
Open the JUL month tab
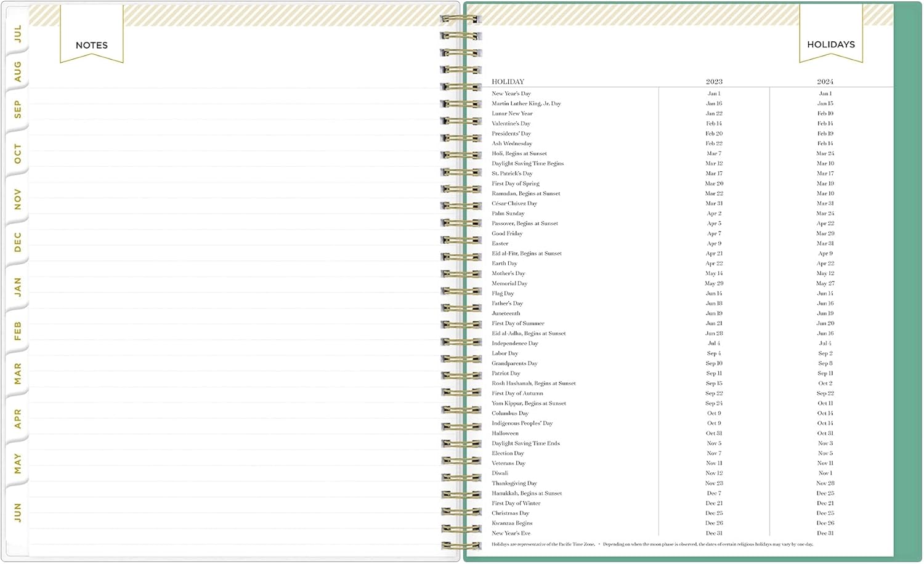coord(17,33)
